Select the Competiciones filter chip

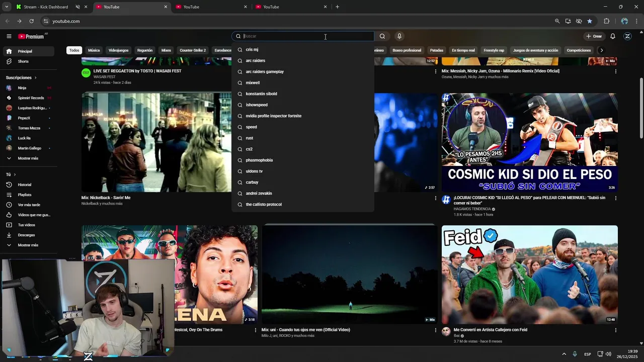(579, 50)
